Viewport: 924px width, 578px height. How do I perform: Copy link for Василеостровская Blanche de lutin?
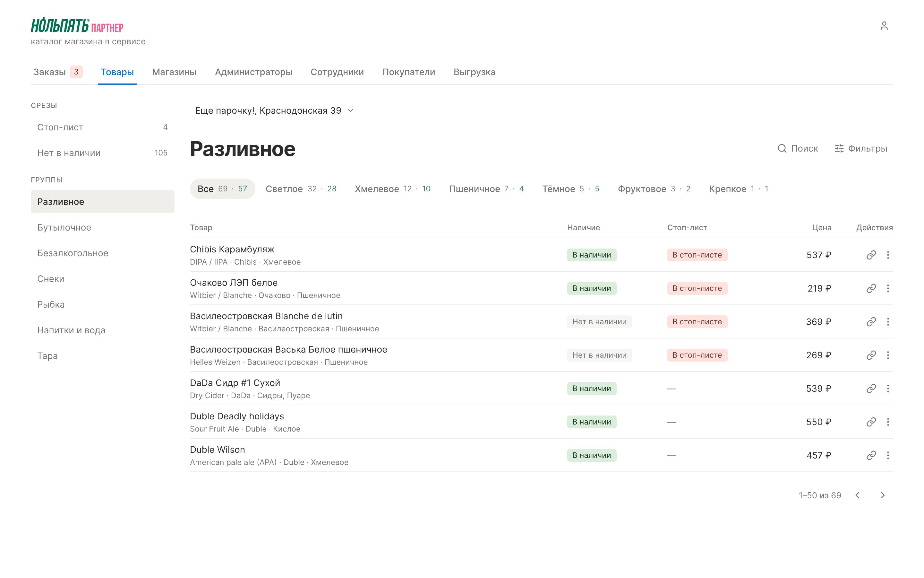tap(871, 322)
